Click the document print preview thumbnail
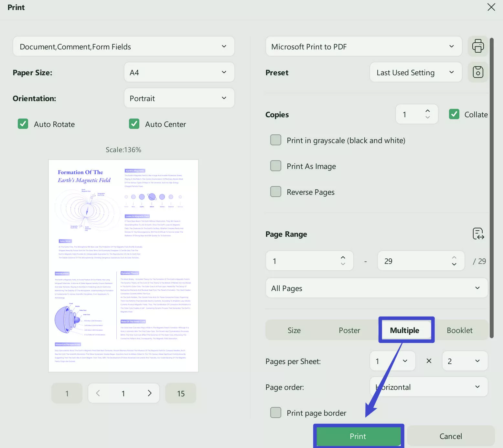This screenshot has width=503, height=448. 123,266
